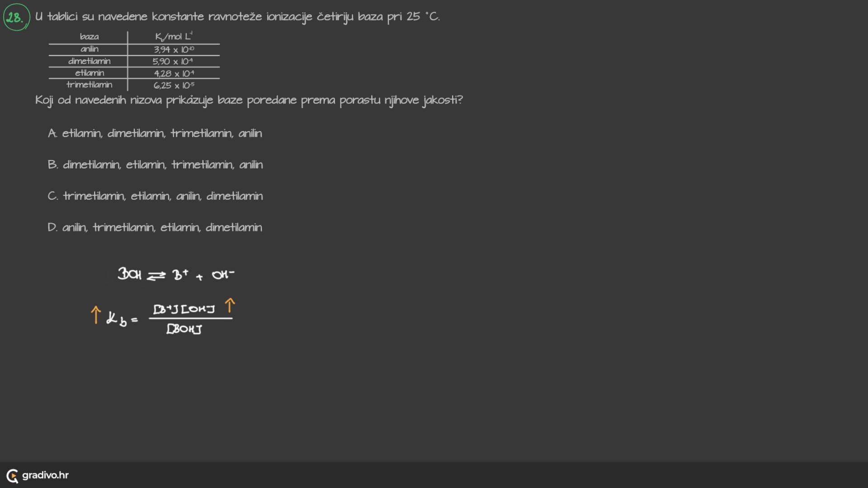Click the etilamin Kb value 4,28 x 10⁻⁴
Screen dimensions: 868x488
pyautogui.click(x=174, y=73)
